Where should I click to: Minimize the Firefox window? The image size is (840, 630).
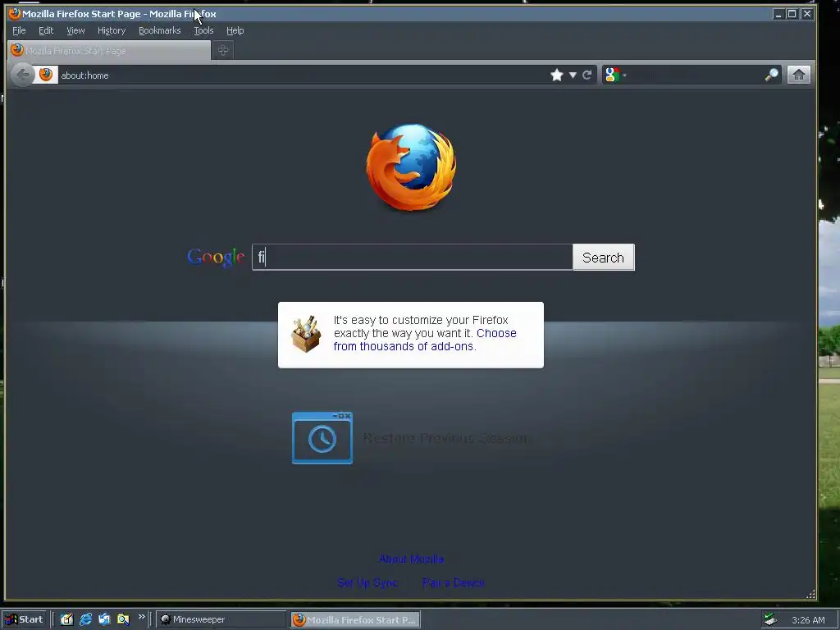778,14
